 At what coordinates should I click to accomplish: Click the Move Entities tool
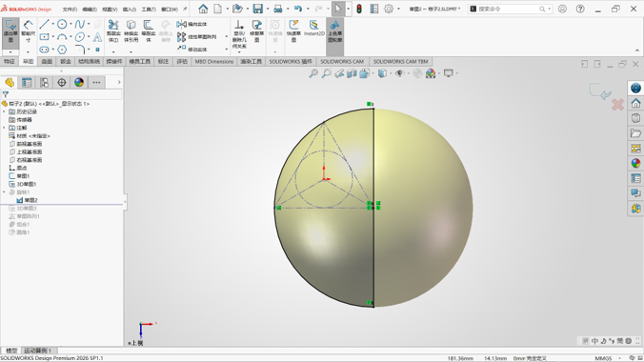click(191, 50)
